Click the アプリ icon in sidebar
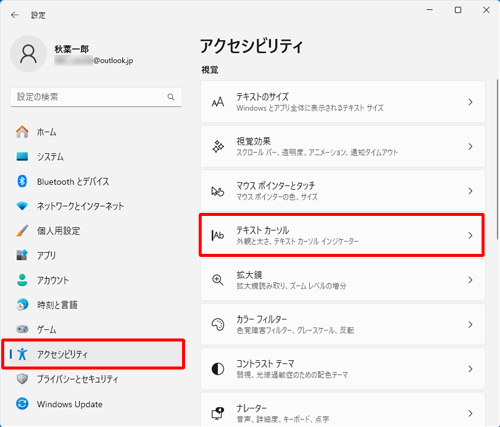This screenshot has width=500, height=427. [x=22, y=255]
